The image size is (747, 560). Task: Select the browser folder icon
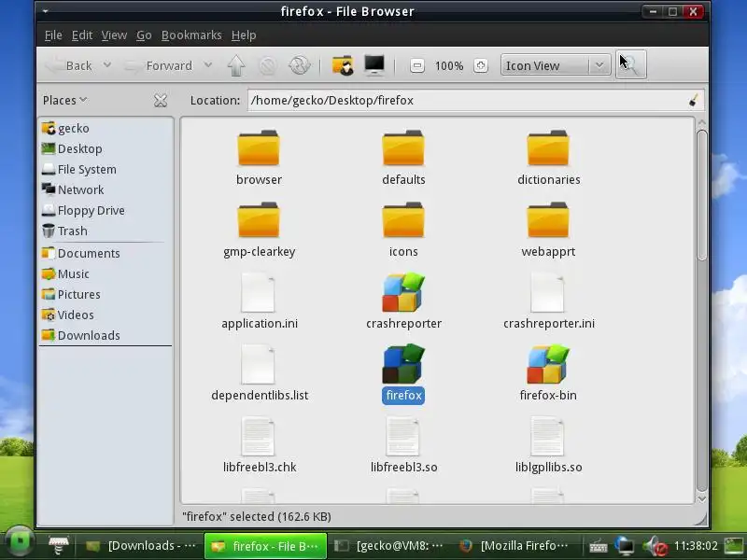259,148
